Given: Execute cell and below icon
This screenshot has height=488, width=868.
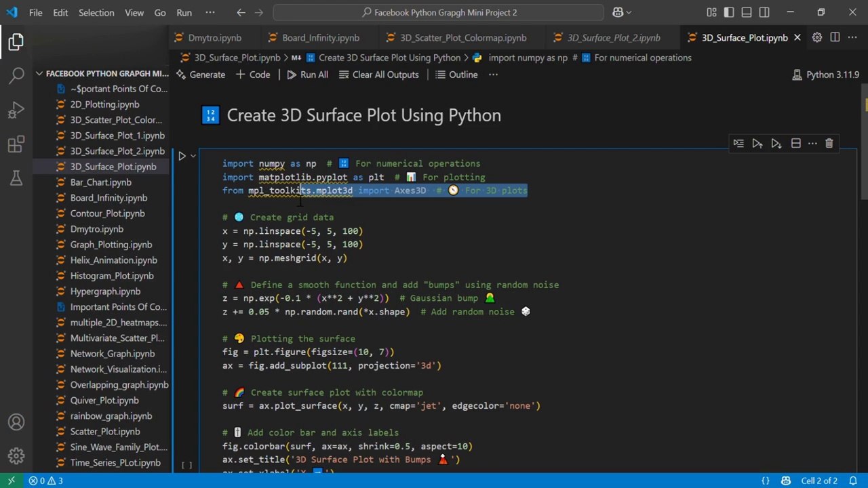Looking at the screenshot, I should (776, 143).
